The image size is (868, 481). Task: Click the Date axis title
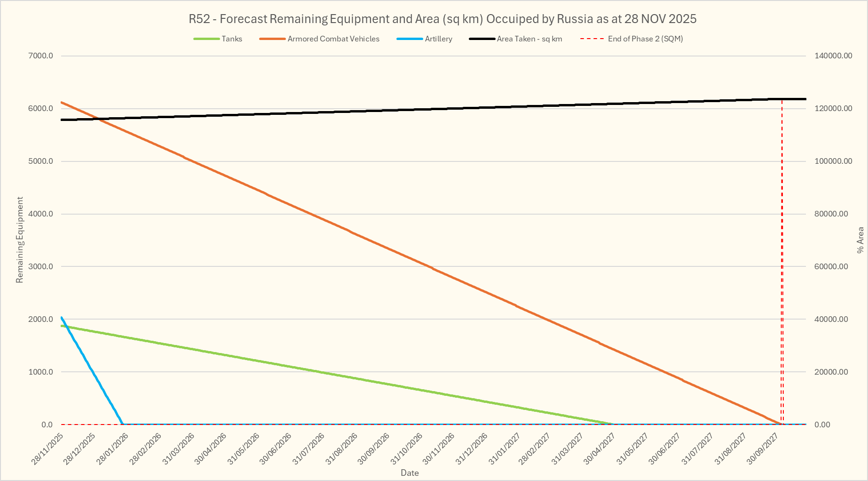[410, 473]
